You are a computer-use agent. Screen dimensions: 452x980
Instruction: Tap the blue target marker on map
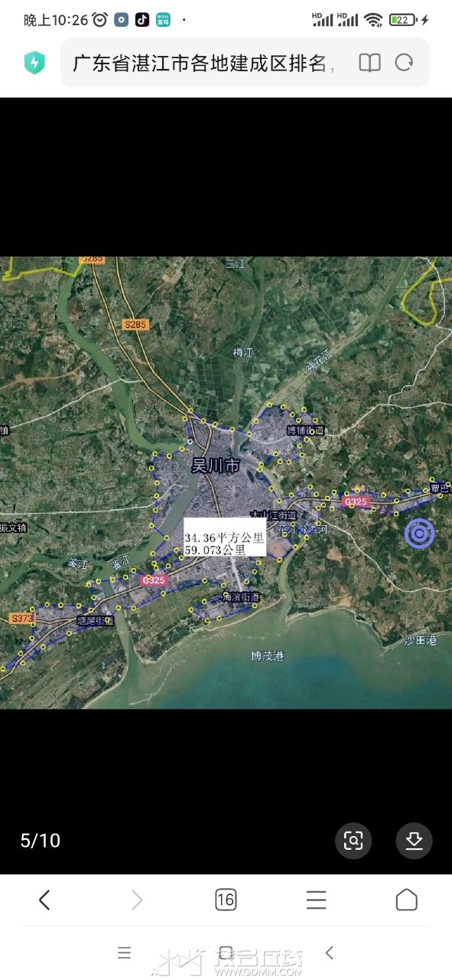coord(419,534)
